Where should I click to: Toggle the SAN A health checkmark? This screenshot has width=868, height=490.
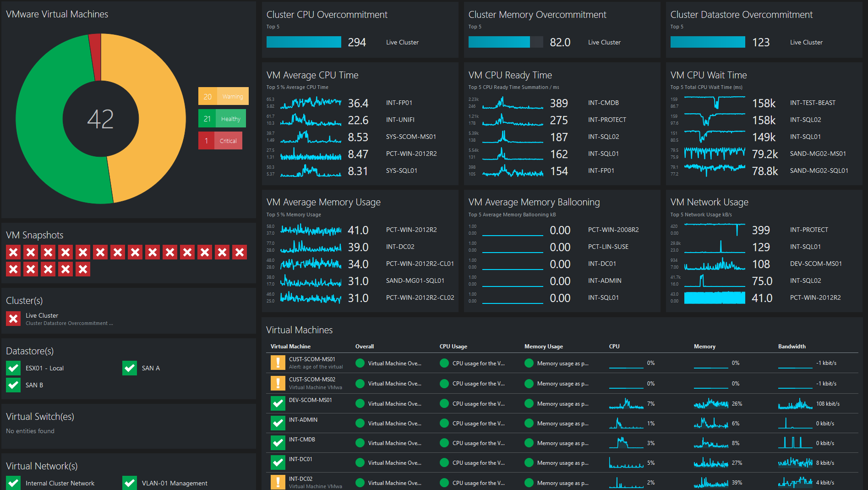click(x=130, y=368)
